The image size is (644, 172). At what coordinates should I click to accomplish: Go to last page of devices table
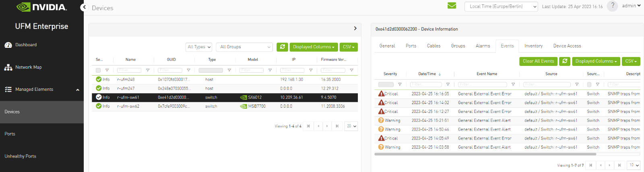tap(337, 126)
